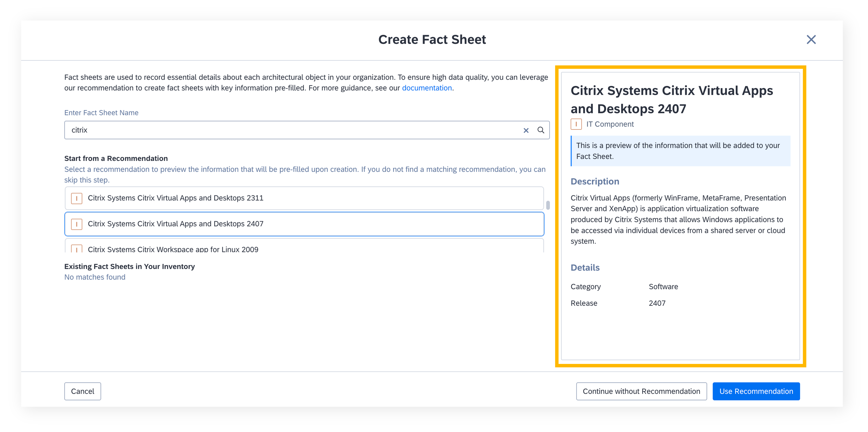This screenshot has width=868, height=432.
Task: Click the preview information notice box
Action: [680, 151]
